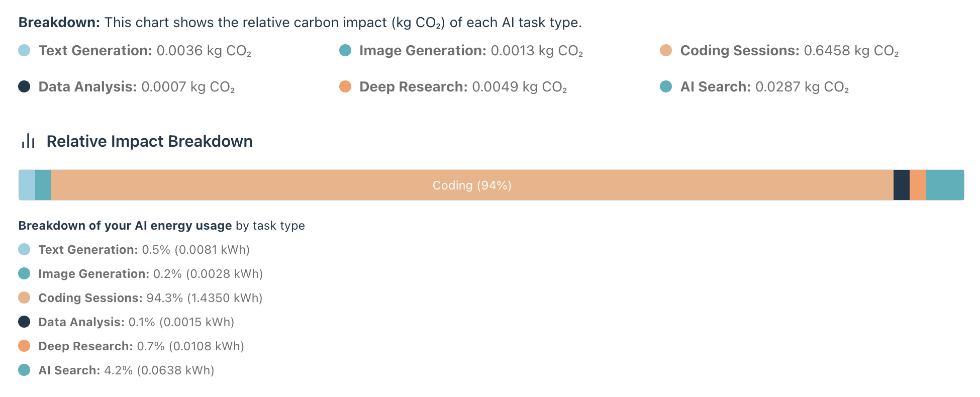Click the Text Generation dot in carbon legend
980x397 pixels.
tap(24, 50)
